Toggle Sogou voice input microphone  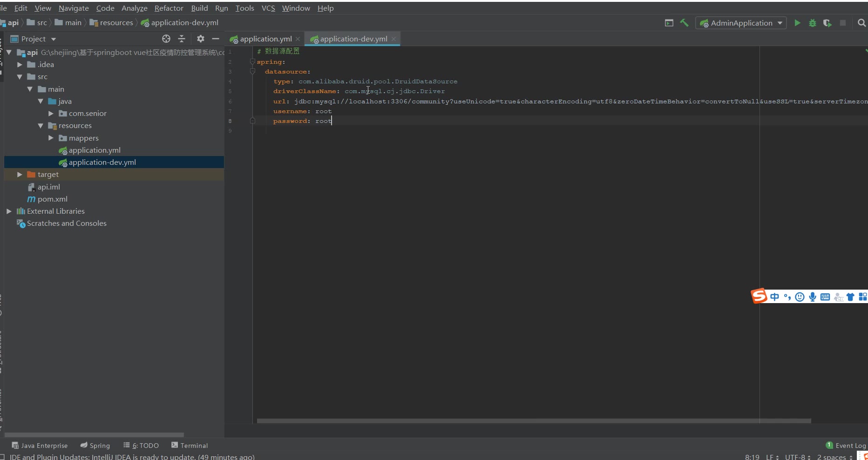coord(813,297)
